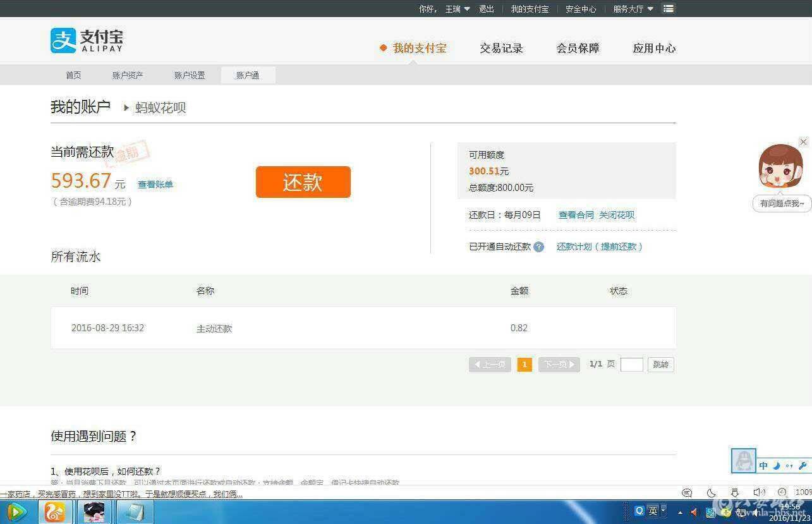Image resolution: width=812 pixels, height=524 pixels.
Task: Click the Alipay logo
Action: 87,40
